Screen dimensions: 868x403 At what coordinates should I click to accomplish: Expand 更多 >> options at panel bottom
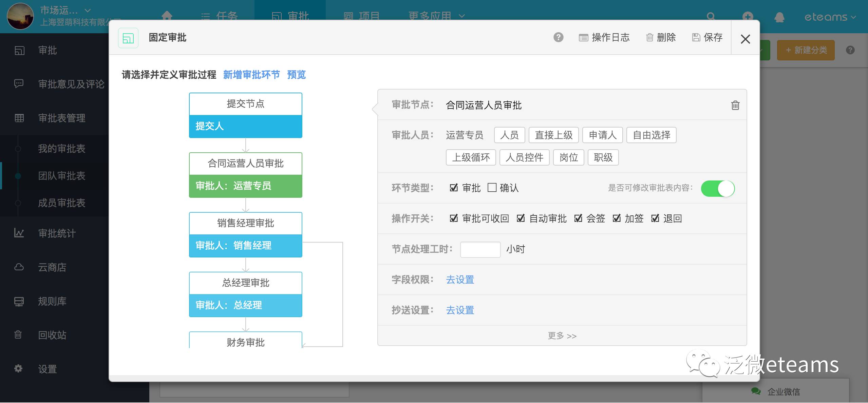[x=562, y=336]
